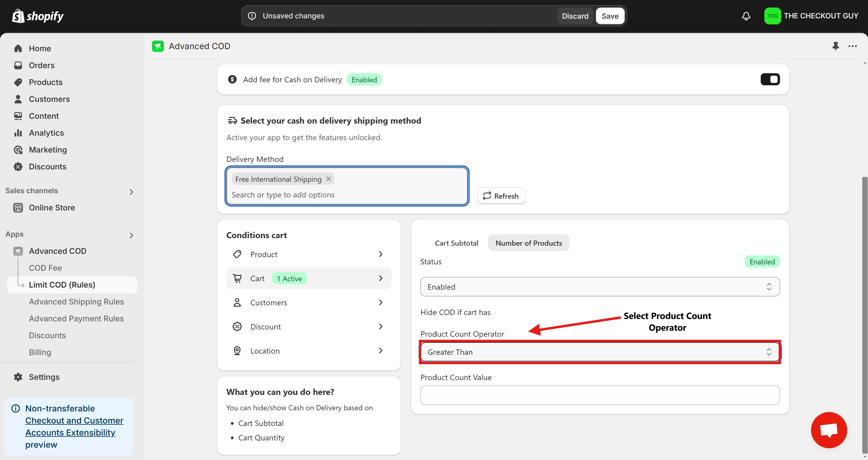This screenshot has width=868, height=460.
Task: Click the Products tag icon
Action: pyautogui.click(x=18, y=82)
